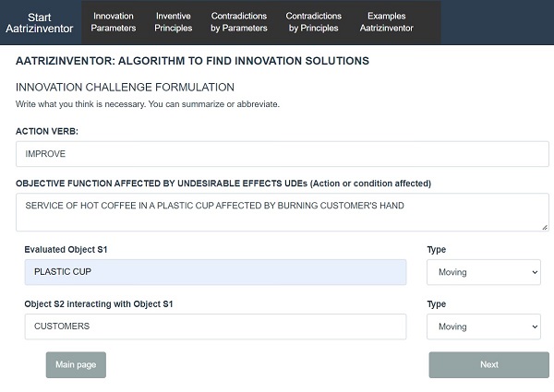This screenshot has height=392, width=554.
Task: Select Contradictions by Principles in navbar
Action: click(x=314, y=22)
